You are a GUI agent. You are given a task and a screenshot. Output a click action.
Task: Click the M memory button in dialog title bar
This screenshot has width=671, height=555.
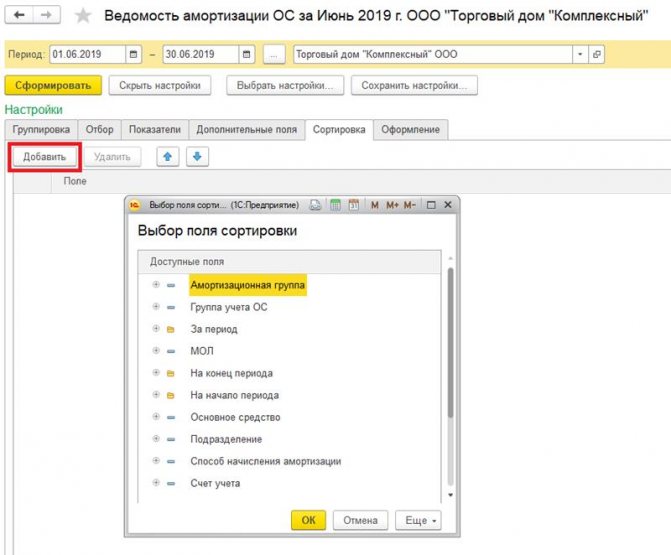374,205
